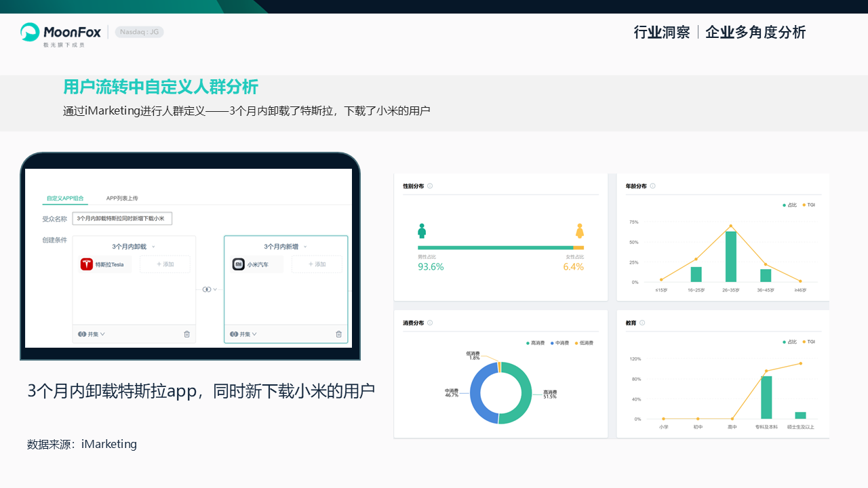Click trash icon in 3个月内新增 box
The height and width of the screenshot is (488, 868).
[x=339, y=334]
